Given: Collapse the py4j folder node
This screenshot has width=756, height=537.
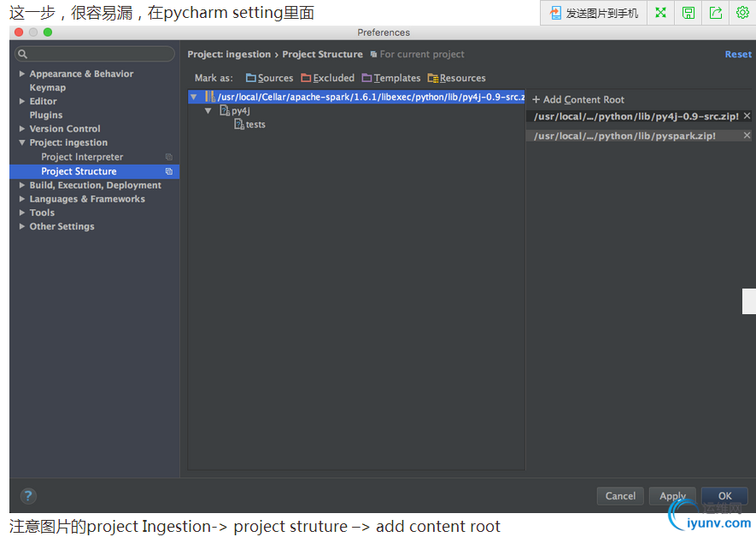Looking at the screenshot, I should (208, 111).
